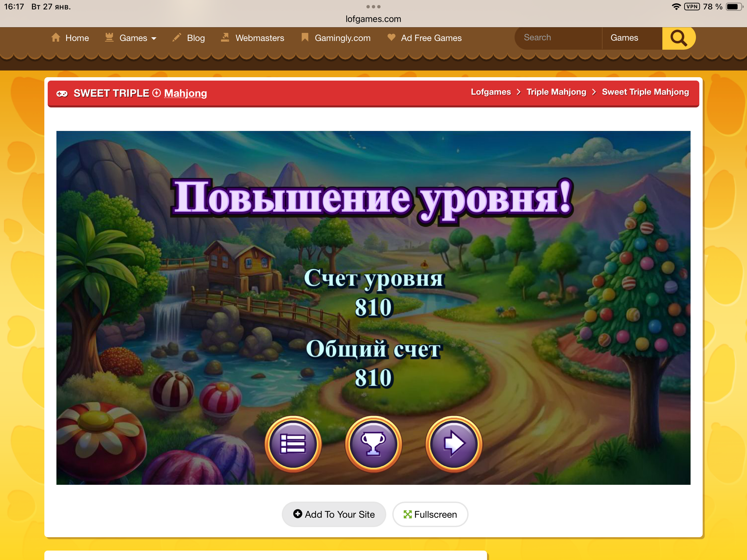Screen dimensions: 747x560
Task: Expand the Games navigation dropdown
Action: coord(155,38)
